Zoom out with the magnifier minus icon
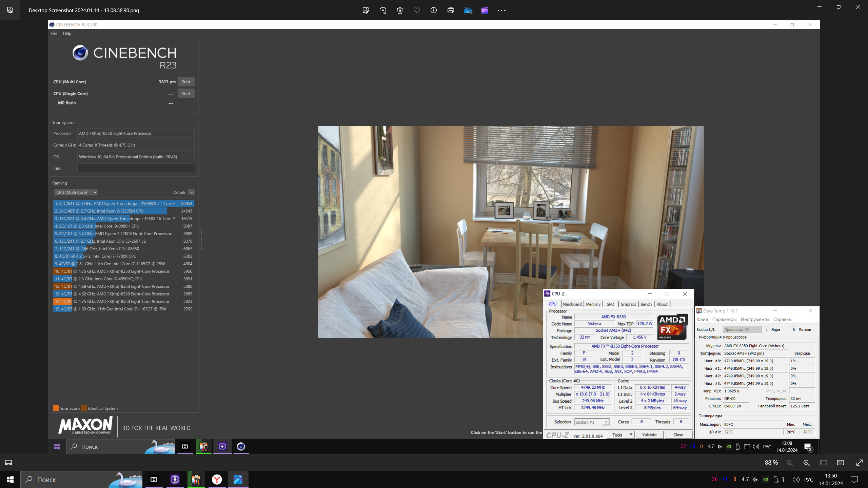The width and height of the screenshot is (868, 488). click(789, 463)
